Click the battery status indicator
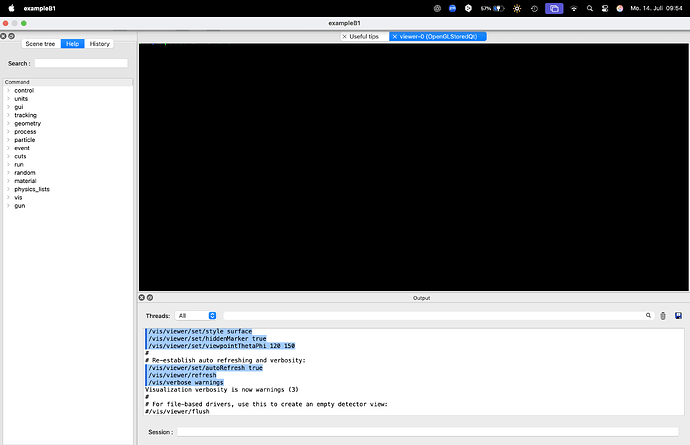 click(492, 8)
